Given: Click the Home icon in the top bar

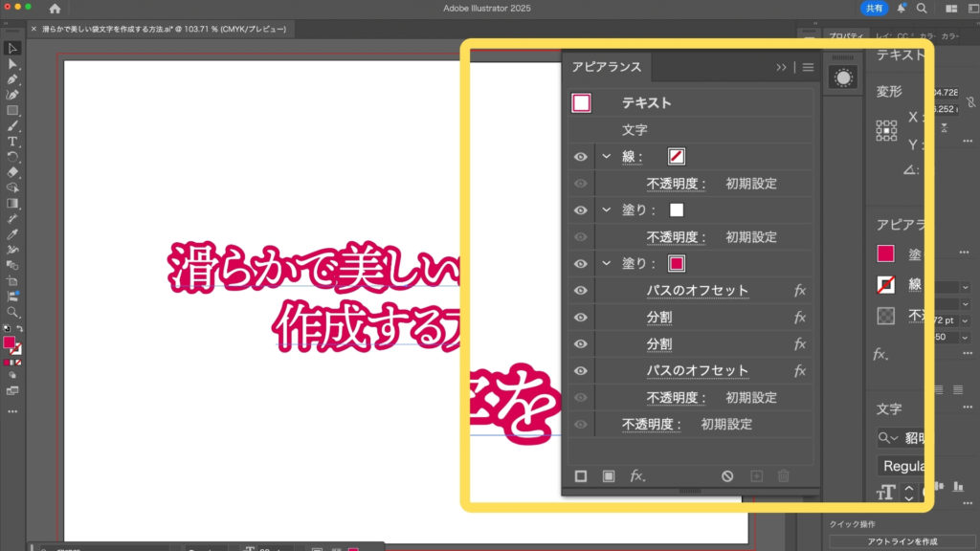Looking at the screenshot, I should [55, 9].
